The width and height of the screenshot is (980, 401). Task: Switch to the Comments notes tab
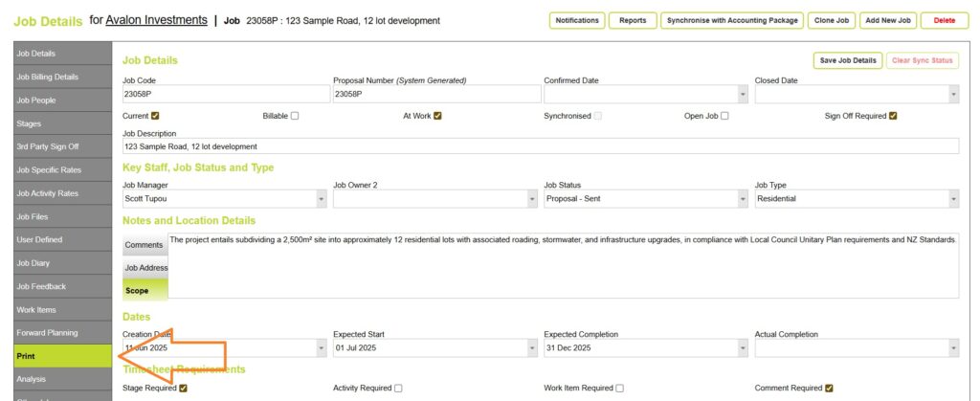pos(145,245)
